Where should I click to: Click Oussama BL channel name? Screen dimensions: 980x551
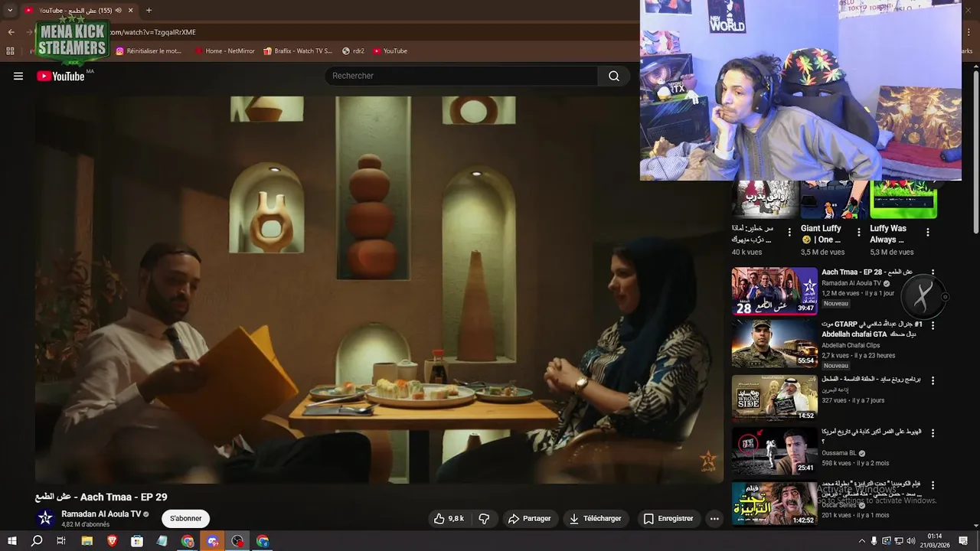839,453
